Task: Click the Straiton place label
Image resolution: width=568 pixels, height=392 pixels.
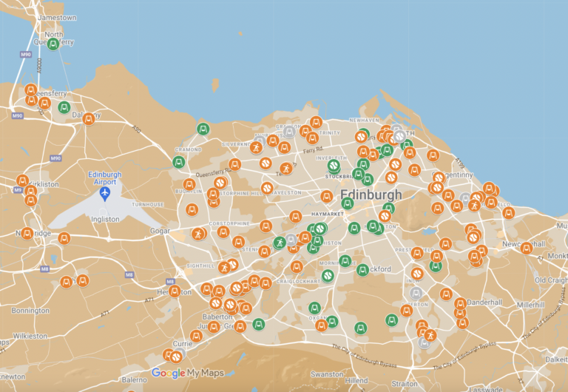Action: click(405, 383)
